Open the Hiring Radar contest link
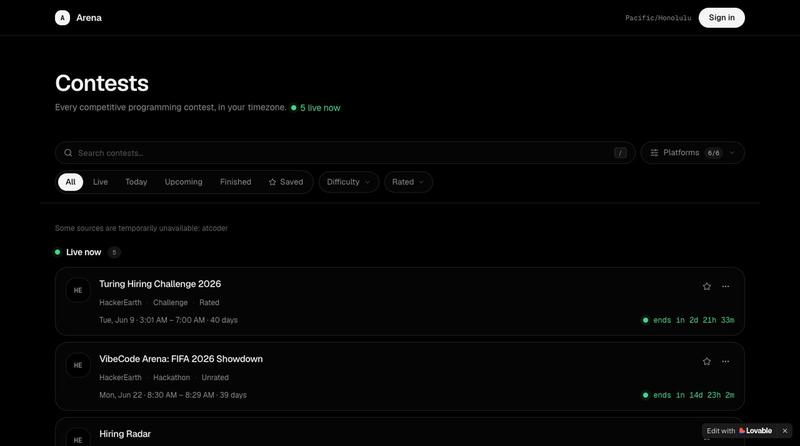 click(125, 434)
